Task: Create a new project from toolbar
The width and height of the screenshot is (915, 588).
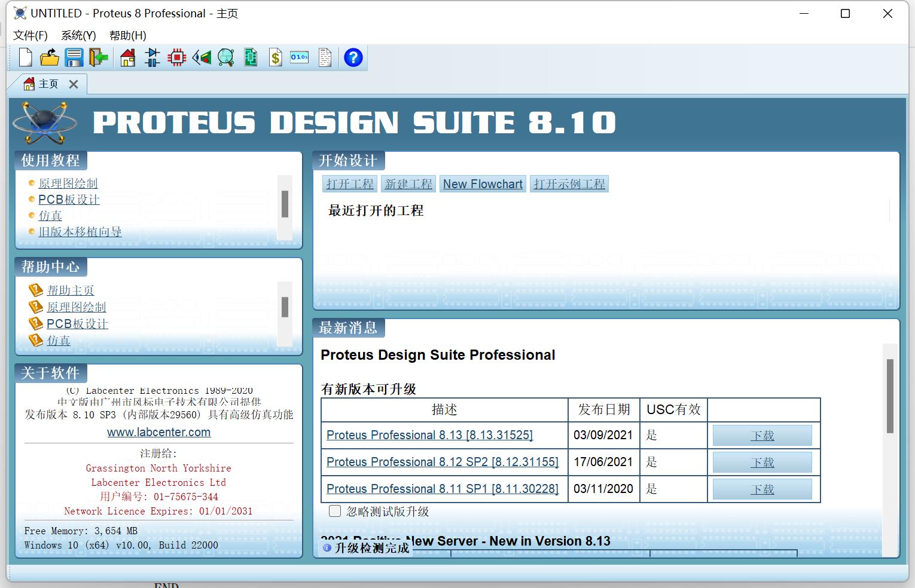Action: point(25,57)
